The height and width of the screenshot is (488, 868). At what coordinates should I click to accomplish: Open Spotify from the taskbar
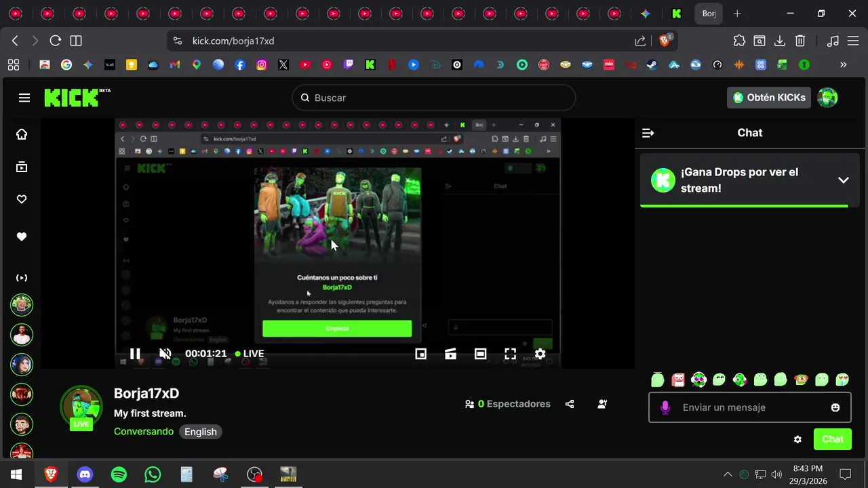tap(119, 474)
